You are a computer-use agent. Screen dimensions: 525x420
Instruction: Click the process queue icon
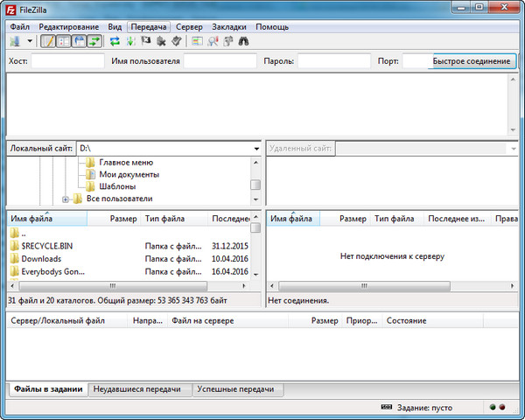(x=130, y=41)
